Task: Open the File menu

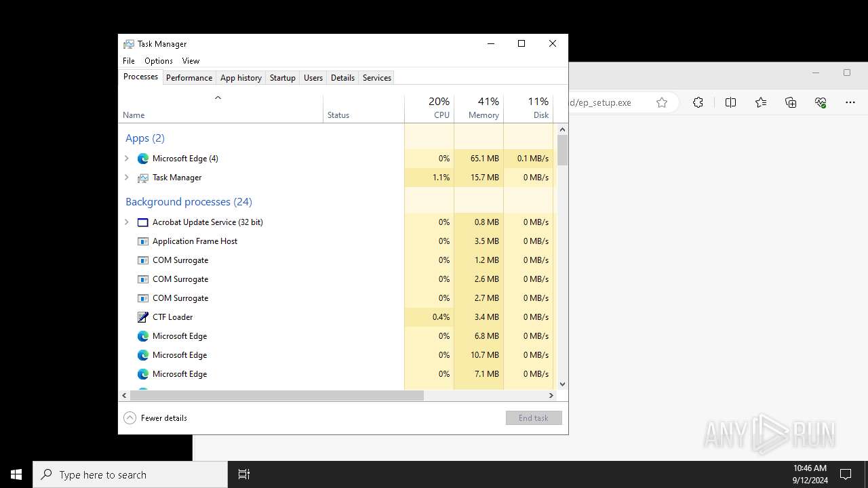Action: [x=129, y=61]
